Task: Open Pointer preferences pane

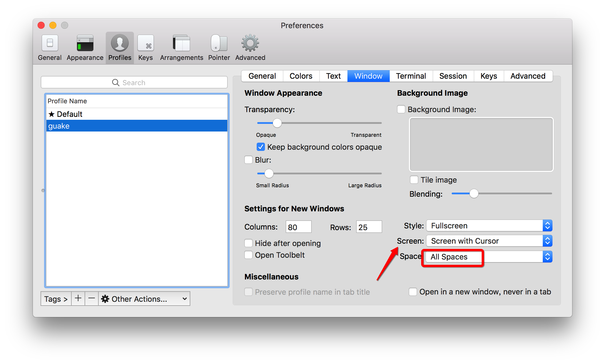Action: click(219, 48)
